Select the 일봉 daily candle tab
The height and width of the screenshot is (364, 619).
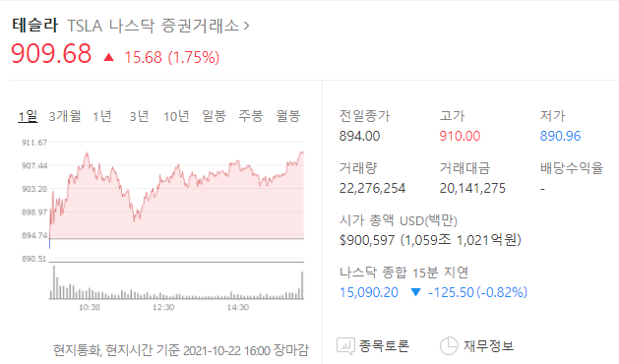[214, 116]
